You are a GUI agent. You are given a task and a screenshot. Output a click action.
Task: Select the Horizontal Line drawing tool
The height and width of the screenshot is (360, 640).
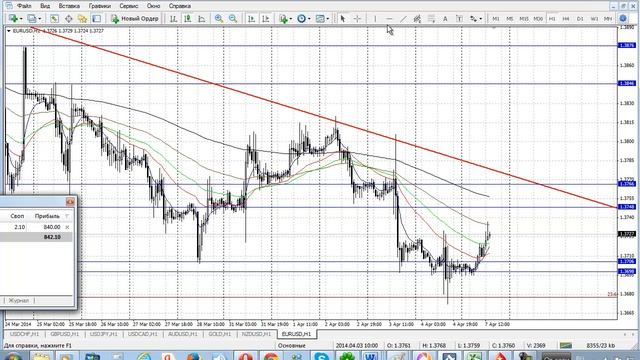pos(389,19)
